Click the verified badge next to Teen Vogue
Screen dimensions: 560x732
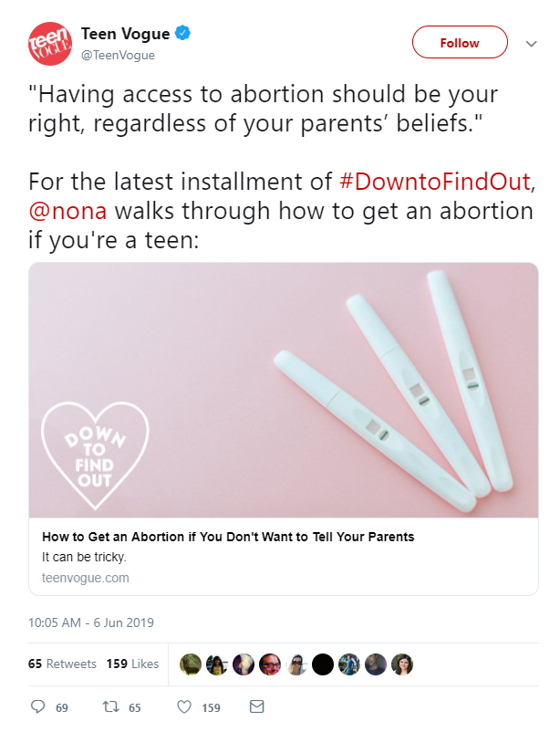(x=183, y=34)
